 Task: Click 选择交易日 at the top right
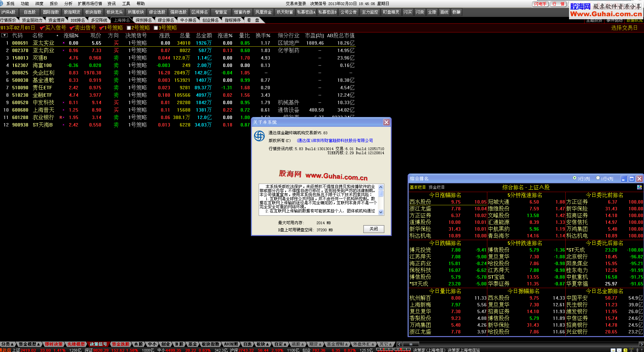click(x=624, y=28)
